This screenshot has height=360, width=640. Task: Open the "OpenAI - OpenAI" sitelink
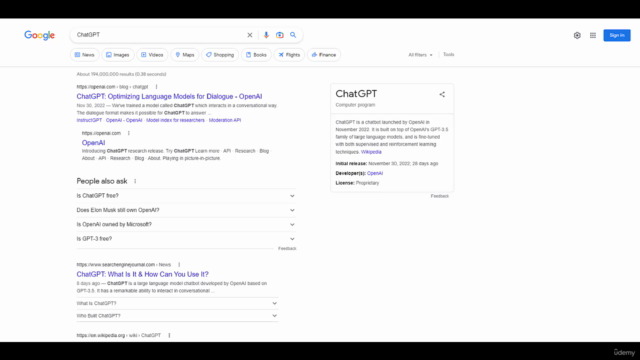coord(124,120)
